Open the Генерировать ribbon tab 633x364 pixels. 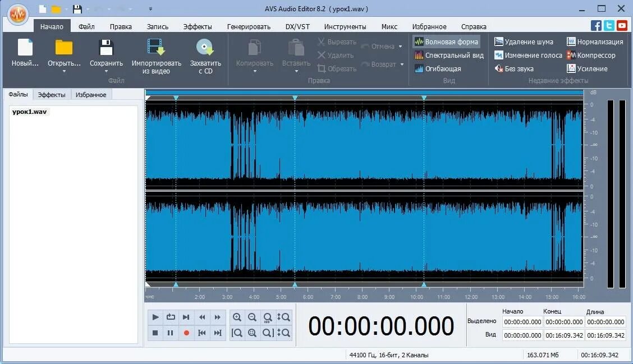pos(249,26)
